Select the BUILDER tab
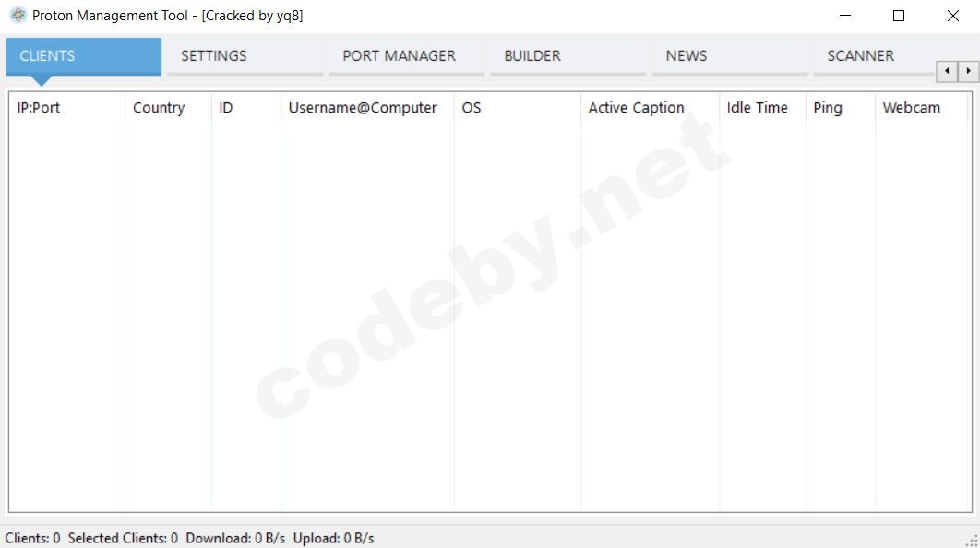This screenshot has height=548, width=980. (x=532, y=55)
